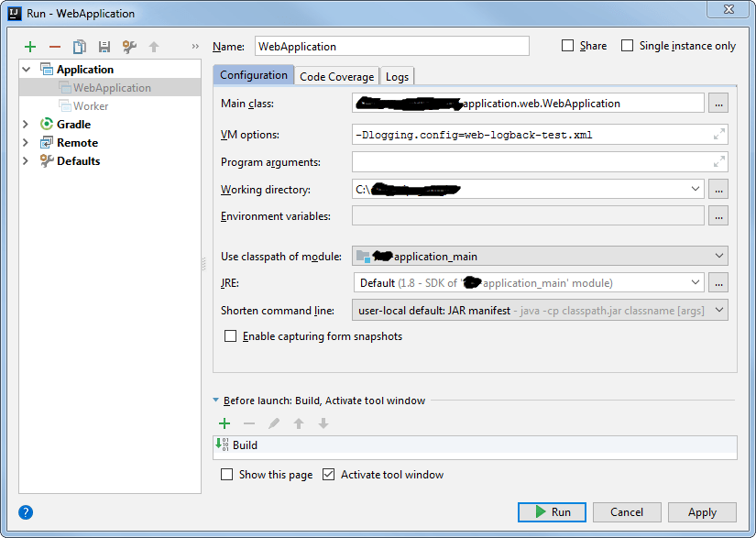Expand Program arguments field editor
This screenshot has width=756, height=538.
click(x=718, y=162)
